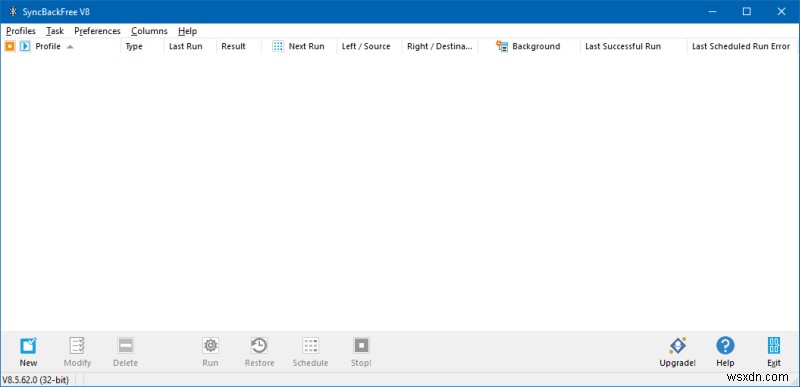
Task: Click the Background column icon
Action: click(502, 46)
